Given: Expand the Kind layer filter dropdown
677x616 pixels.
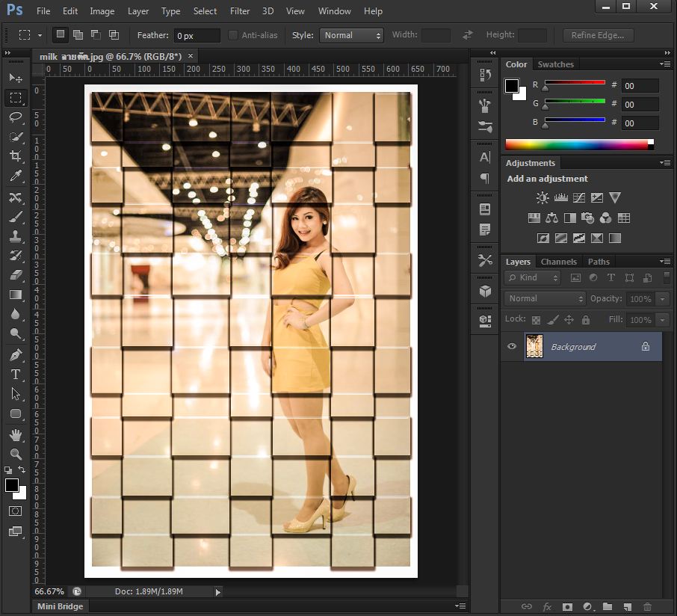Looking at the screenshot, I should (x=533, y=277).
